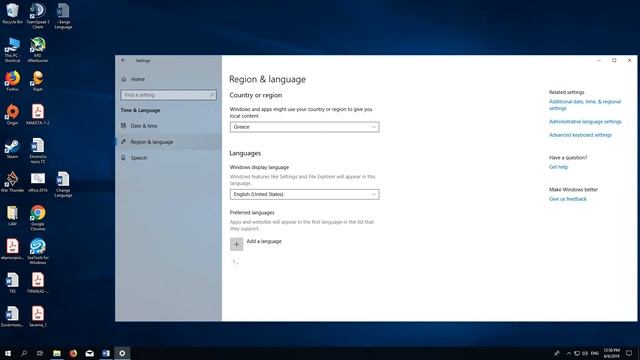Select the Steam desktop icon

point(12,149)
